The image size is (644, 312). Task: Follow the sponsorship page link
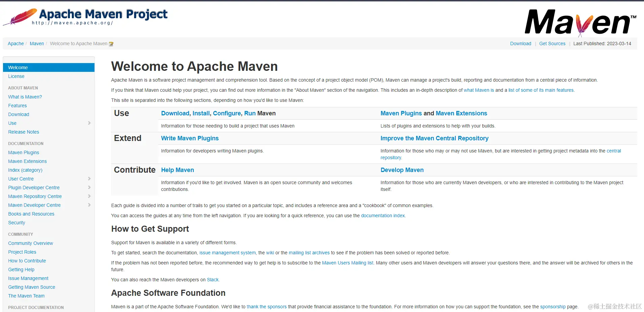(x=553, y=307)
